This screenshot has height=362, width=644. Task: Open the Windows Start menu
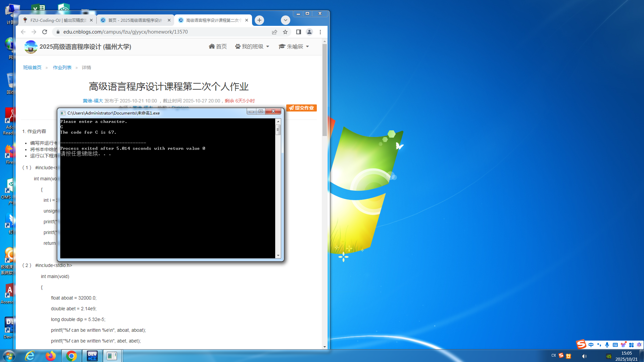[x=9, y=356]
